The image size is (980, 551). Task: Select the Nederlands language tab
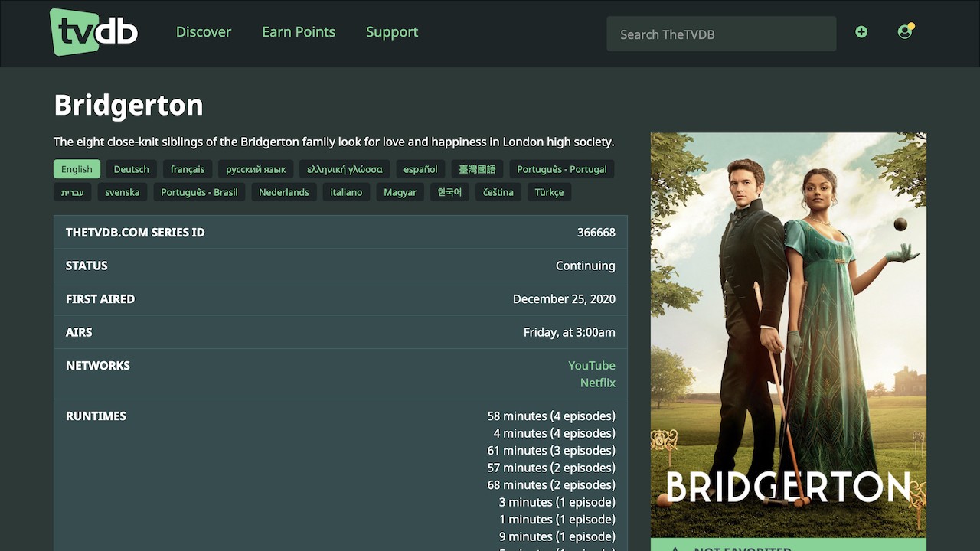284,192
